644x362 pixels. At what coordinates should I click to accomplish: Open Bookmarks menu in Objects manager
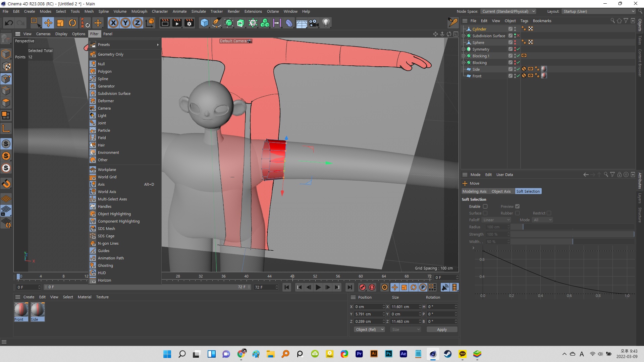click(542, 21)
